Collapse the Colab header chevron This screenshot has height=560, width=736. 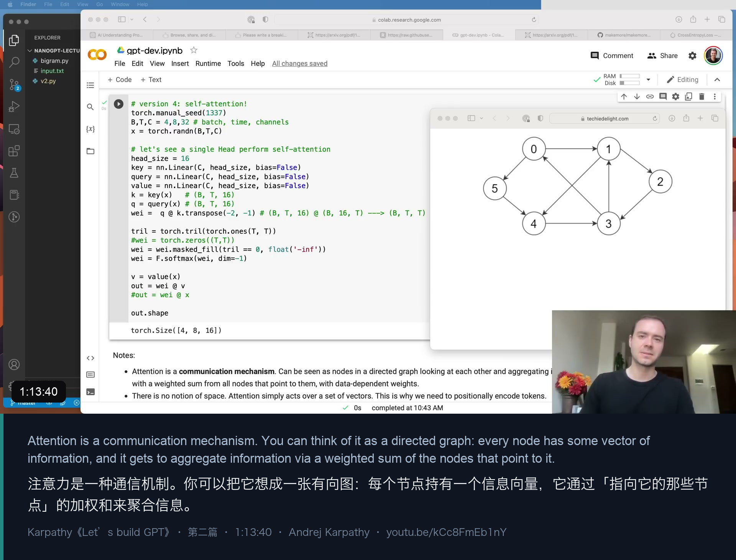point(717,80)
